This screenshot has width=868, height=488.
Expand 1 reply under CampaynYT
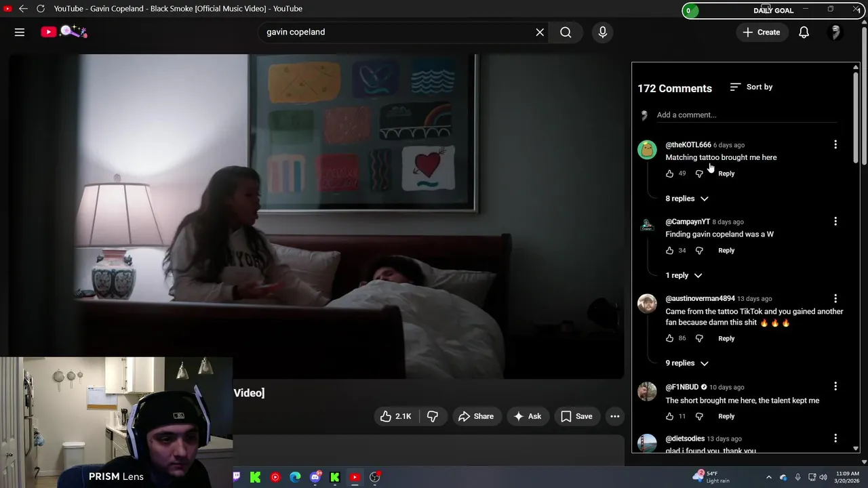pyautogui.click(x=684, y=275)
